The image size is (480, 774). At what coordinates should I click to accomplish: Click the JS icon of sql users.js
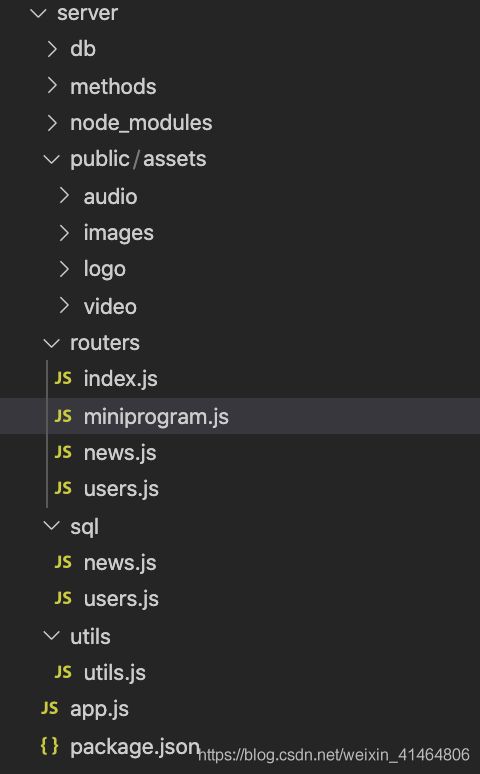[63, 598]
